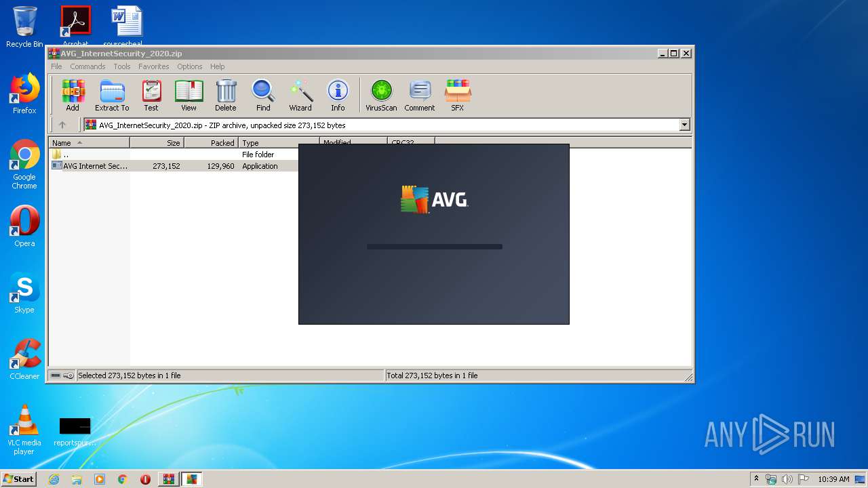Open Chrome from the taskbar
This screenshot has height=488, width=868.
click(x=123, y=479)
